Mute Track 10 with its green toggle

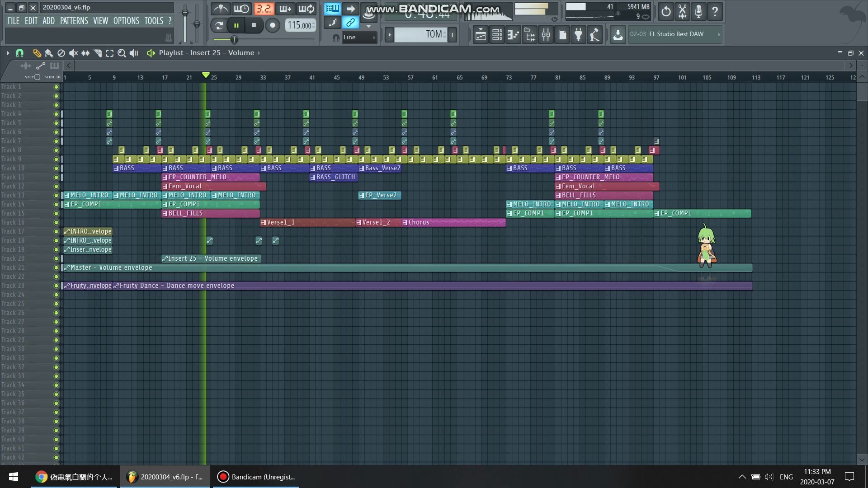[56, 168]
